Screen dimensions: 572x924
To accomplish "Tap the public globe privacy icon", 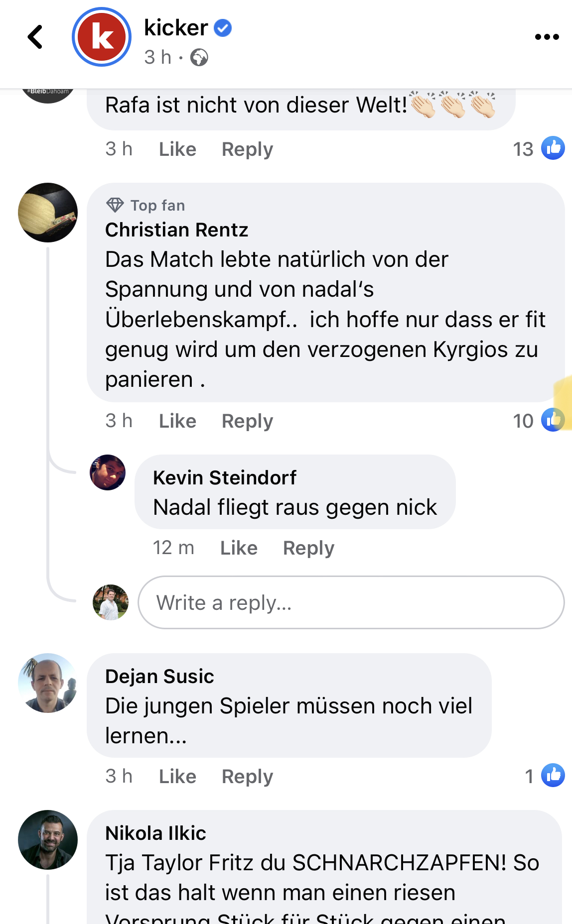I will point(199,58).
